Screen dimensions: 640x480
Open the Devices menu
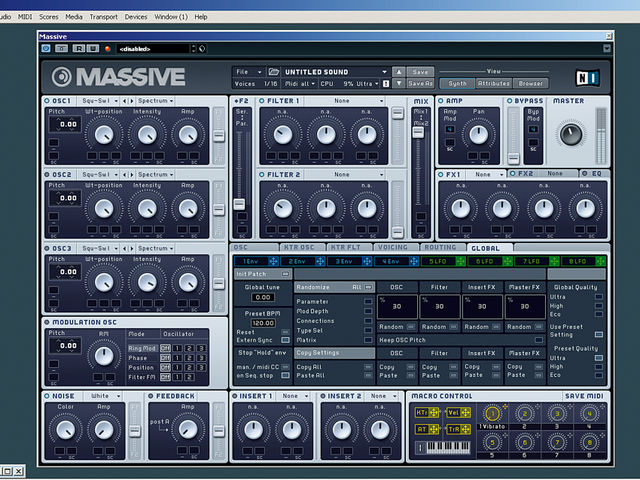[x=136, y=17]
